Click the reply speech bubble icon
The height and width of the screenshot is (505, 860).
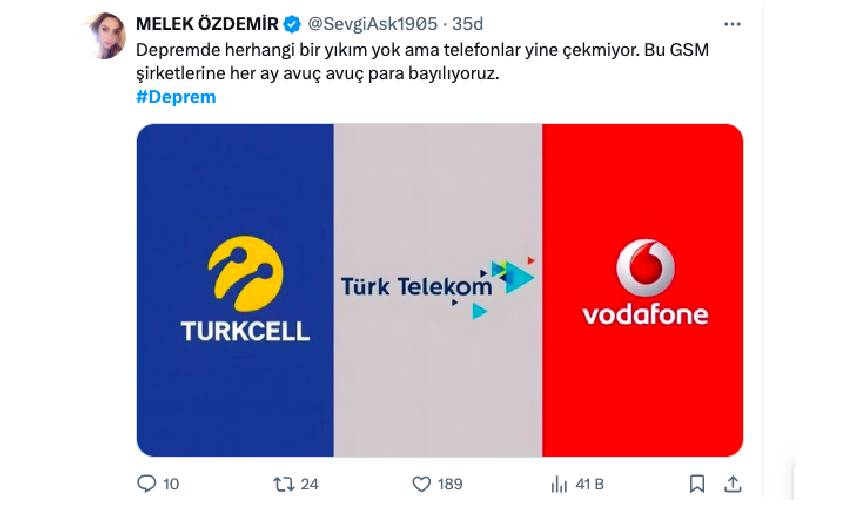click(146, 483)
